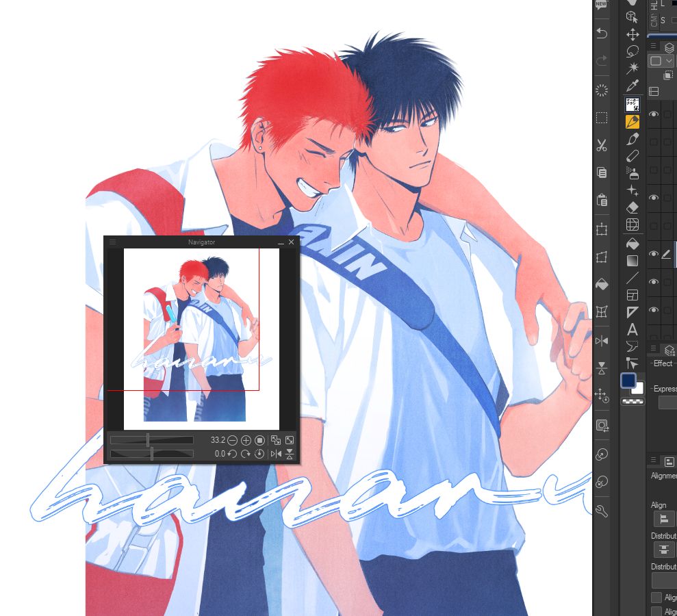
Task: Select the transparent color checker swatch
Action: (x=633, y=402)
